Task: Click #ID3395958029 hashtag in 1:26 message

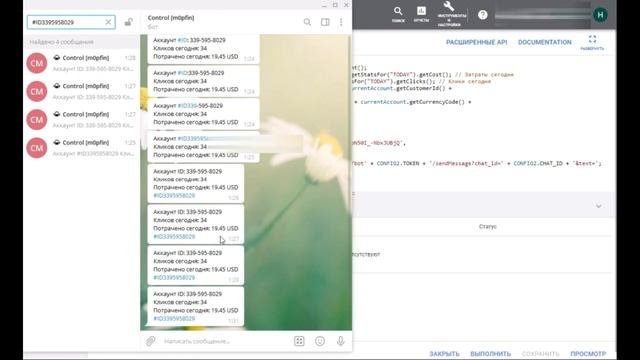Action: (x=174, y=196)
